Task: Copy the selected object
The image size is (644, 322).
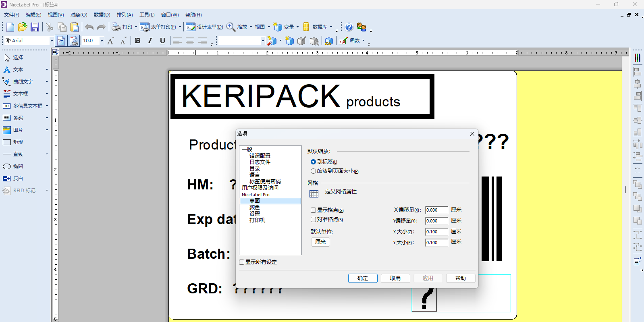Action: [x=62, y=27]
